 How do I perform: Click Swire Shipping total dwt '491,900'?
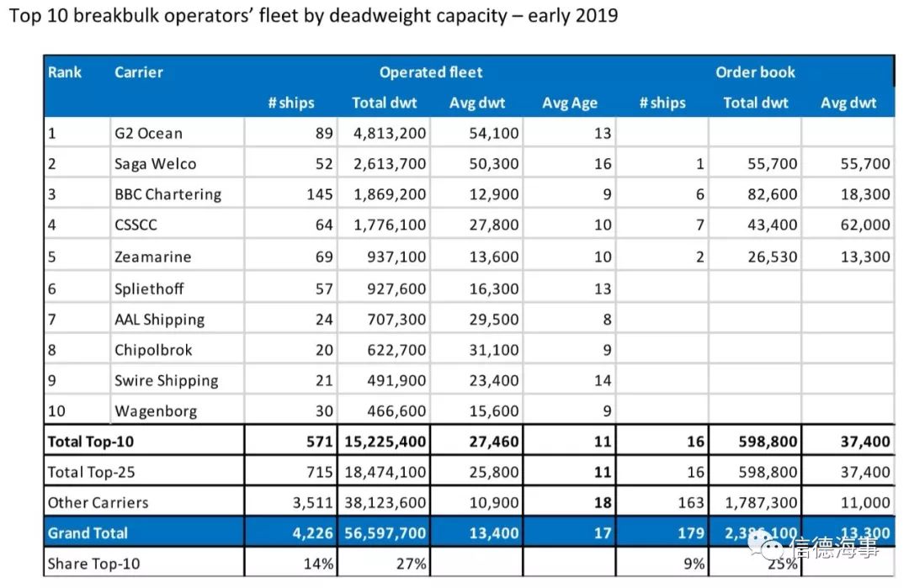point(396,380)
